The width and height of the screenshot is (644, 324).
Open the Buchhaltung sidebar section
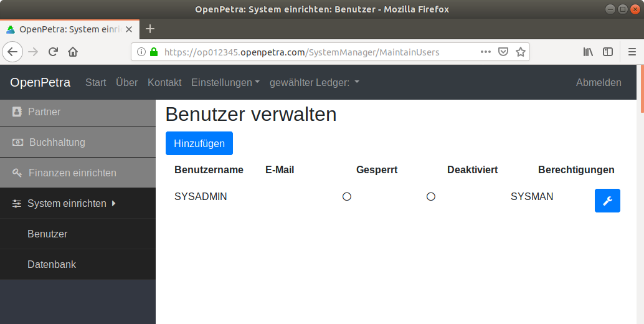click(78, 143)
